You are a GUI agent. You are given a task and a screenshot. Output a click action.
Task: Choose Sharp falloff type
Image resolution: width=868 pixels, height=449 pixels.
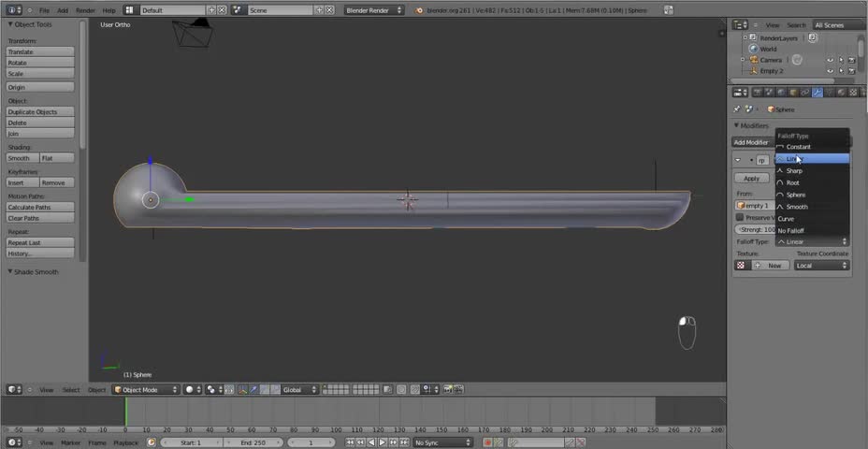[x=812, y=170]
